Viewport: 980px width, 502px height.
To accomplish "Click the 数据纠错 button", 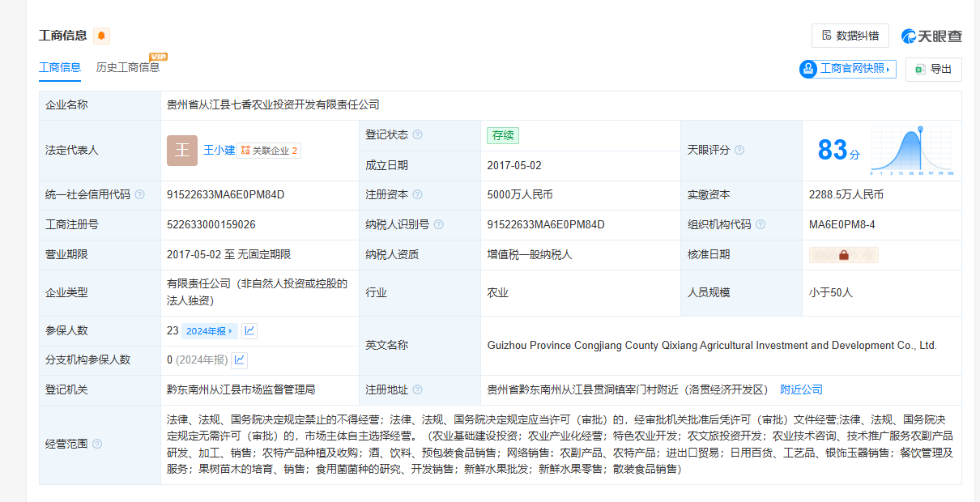I will pos(850,36).
